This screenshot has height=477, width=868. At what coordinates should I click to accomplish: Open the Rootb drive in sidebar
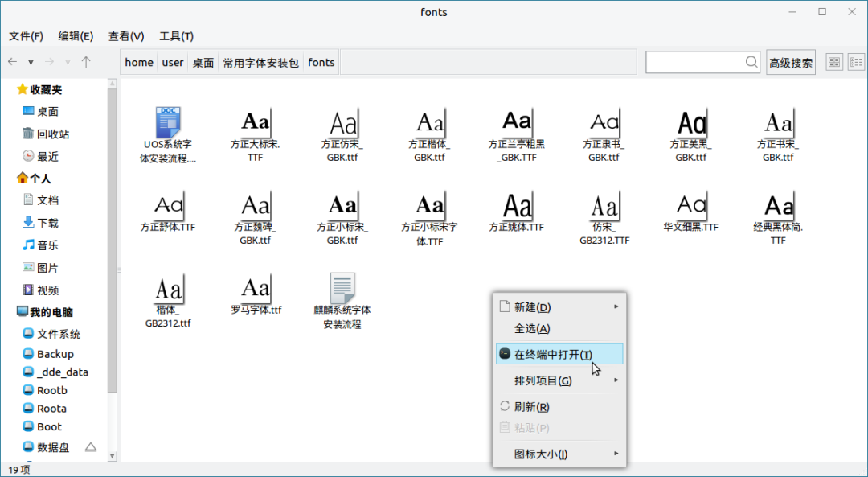click(45, 390)
